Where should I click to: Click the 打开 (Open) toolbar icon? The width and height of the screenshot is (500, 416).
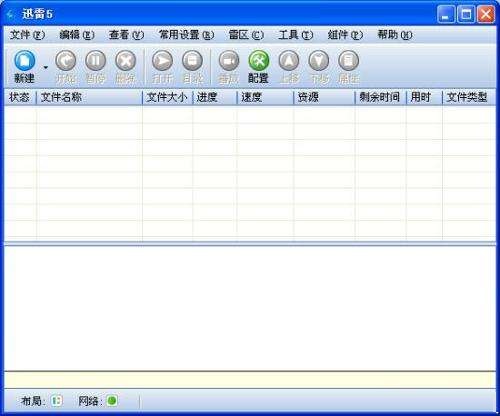click(x=162, y=61)
